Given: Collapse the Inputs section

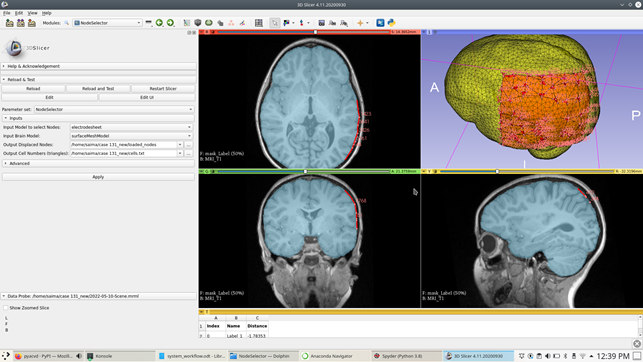Looking at the screenshot, I should click(x=98, y=118).
